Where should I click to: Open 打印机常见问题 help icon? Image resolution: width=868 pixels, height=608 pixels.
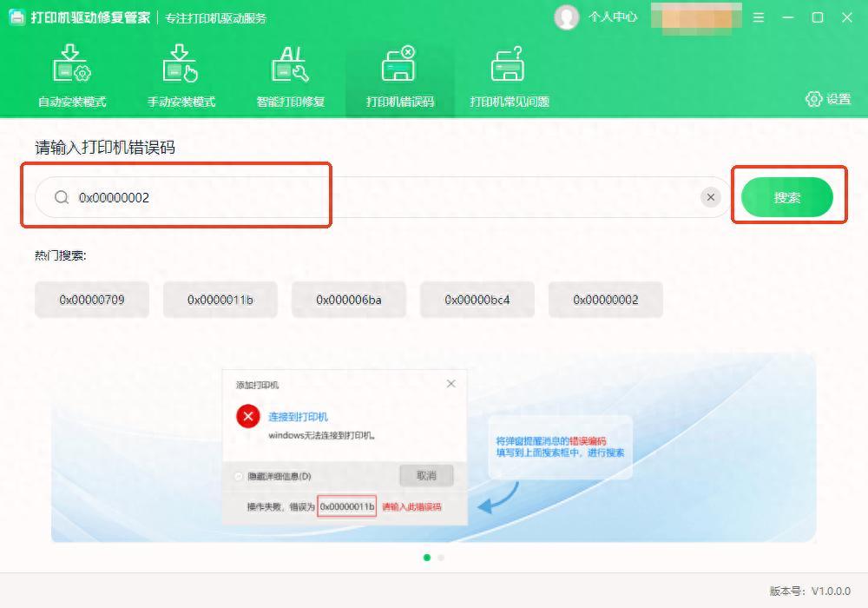pyautogui.click(x=509, y=65)
